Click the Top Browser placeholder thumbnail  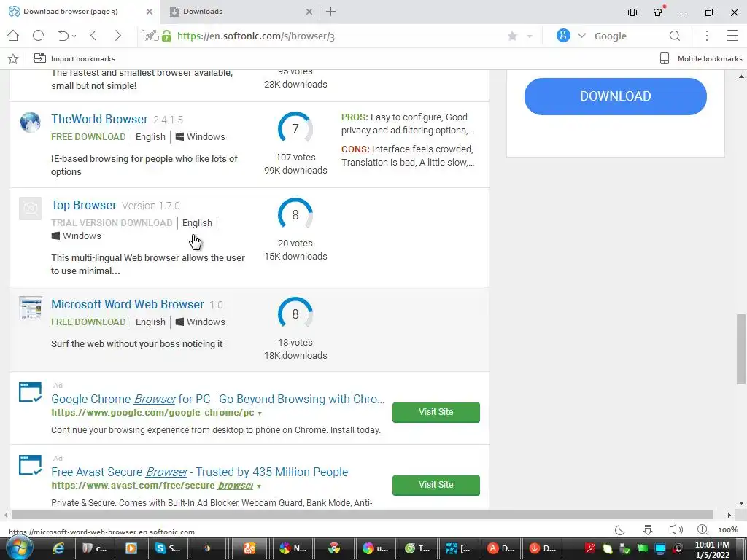tap(31, 209)
